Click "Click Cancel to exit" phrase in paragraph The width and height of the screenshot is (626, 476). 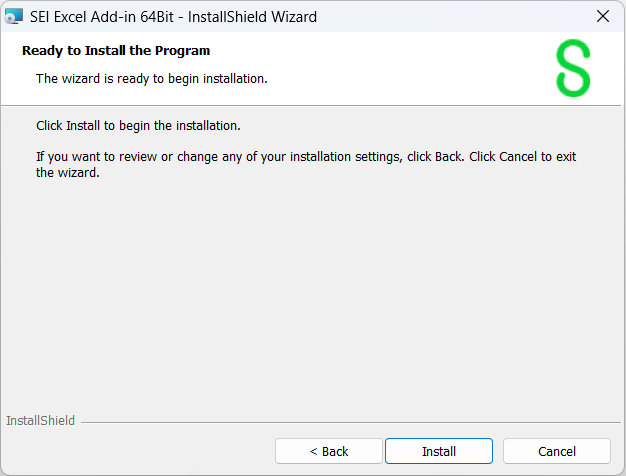pos(523,157)
